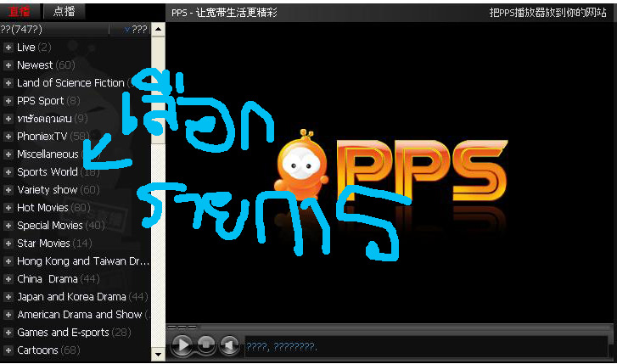Expand the Sports World category
Screen dimensions: 617x364
coord(8,172)
